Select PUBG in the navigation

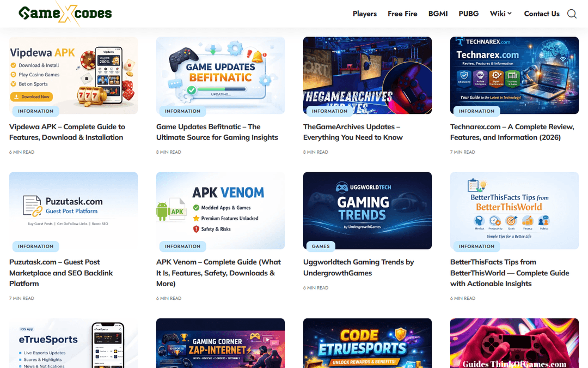pyautogui.click(x=469, y=14)
